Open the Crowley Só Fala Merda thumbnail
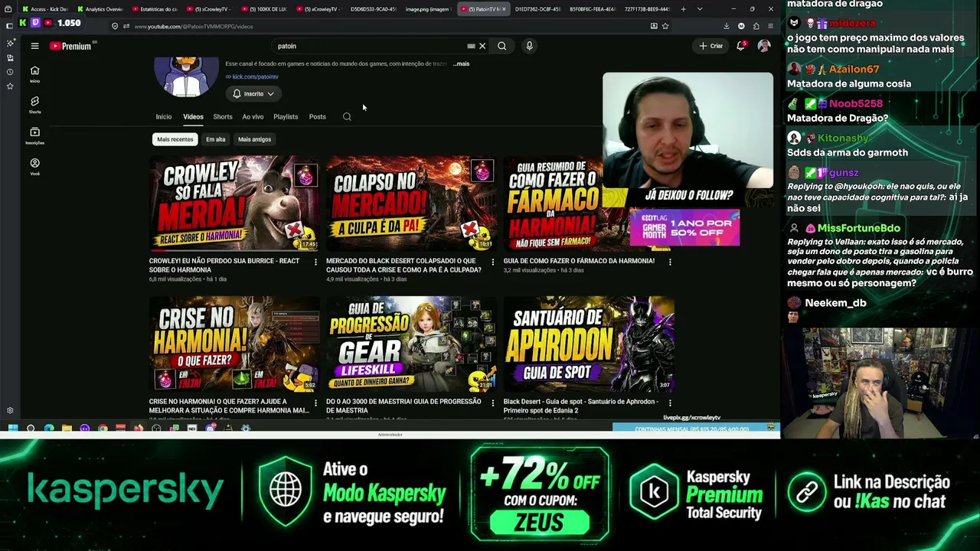 tap(234, 204)
